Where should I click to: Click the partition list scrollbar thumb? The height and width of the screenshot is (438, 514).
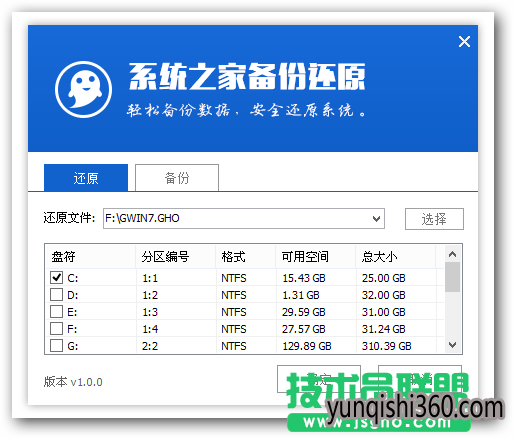coord(452,277)
